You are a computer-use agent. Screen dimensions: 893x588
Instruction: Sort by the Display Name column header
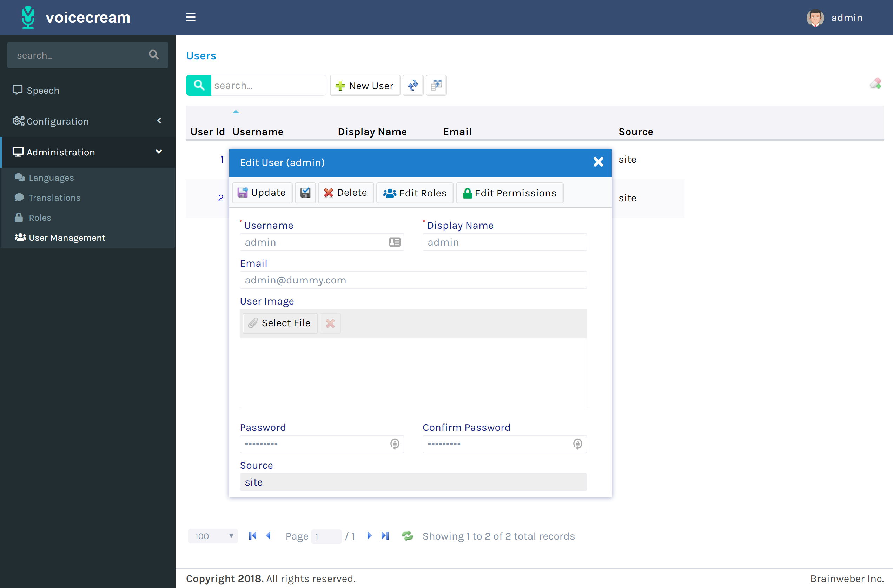coord(372,132)
